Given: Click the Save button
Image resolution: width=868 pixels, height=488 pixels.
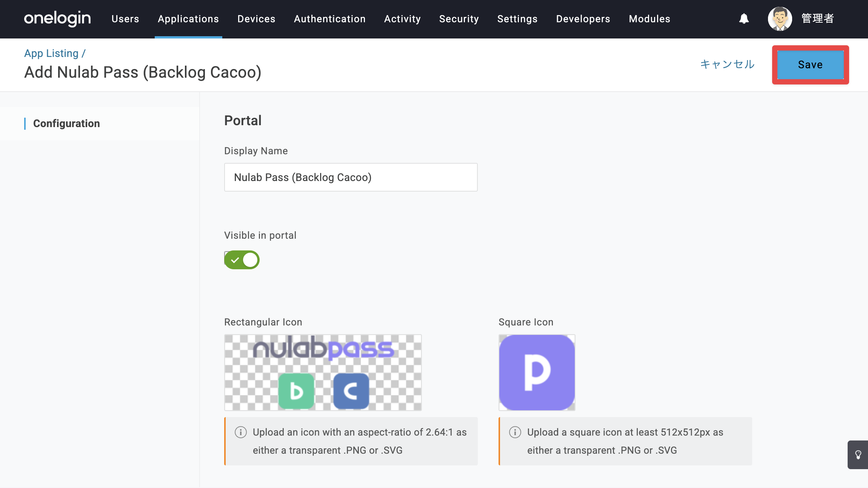Looking at the screenshot, I should point(810,65).
